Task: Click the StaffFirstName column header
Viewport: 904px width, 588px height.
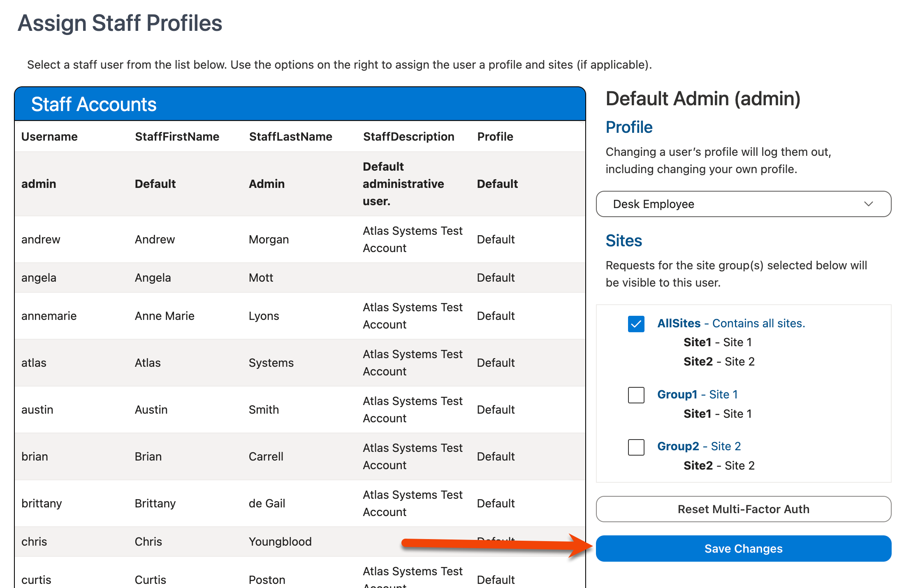Action: pos(177,137)
